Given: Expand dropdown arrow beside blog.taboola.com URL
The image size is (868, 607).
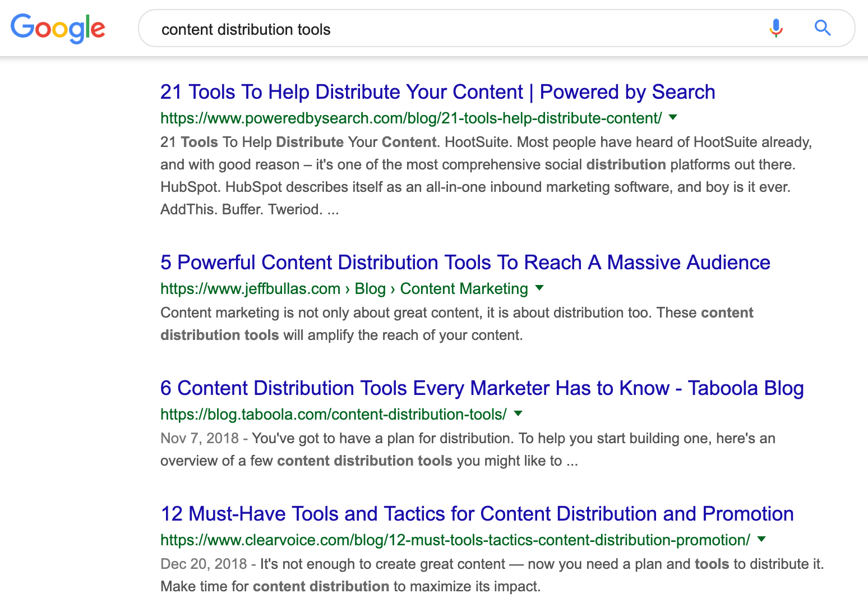Looking at the screenshot, I should click(518, 413).
